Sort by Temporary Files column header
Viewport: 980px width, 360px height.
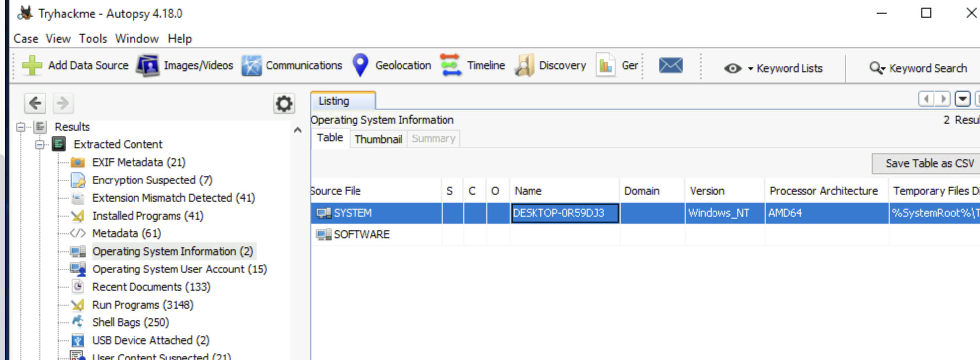tap(935, 191)
